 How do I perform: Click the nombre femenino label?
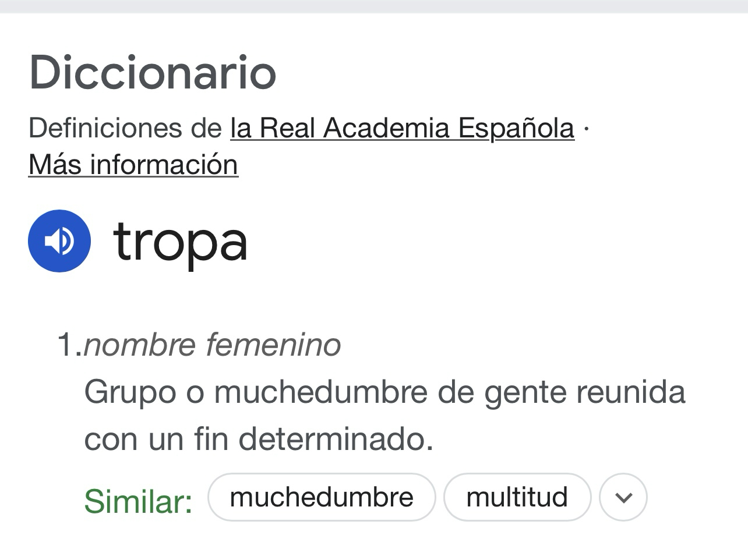(x=212, y=344)
